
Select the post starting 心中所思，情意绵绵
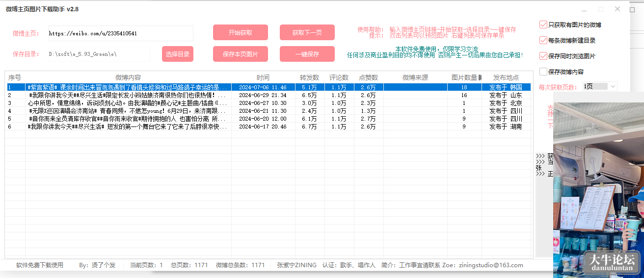click(128, 103)
